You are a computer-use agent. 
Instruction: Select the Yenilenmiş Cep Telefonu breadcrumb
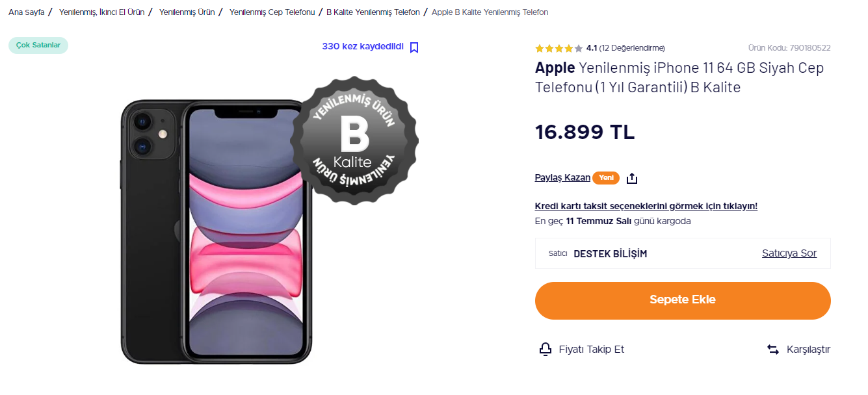272,12
